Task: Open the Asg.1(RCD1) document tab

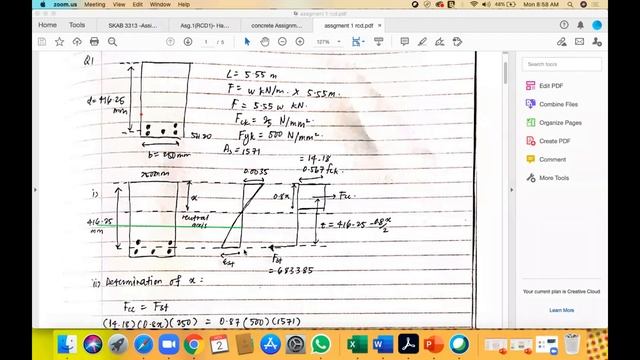Action: coord(204,25)
